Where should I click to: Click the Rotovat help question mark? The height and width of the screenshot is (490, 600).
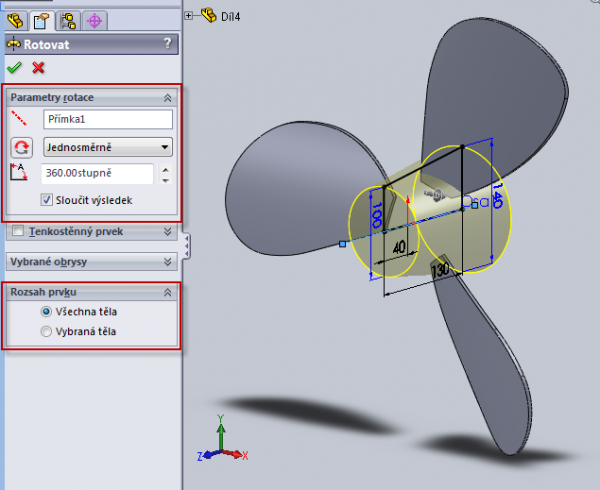tap(167, 43)
